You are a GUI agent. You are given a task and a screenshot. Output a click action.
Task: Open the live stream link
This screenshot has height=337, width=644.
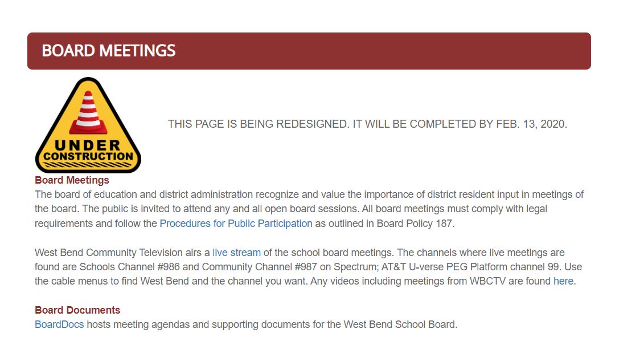(236, 252)
